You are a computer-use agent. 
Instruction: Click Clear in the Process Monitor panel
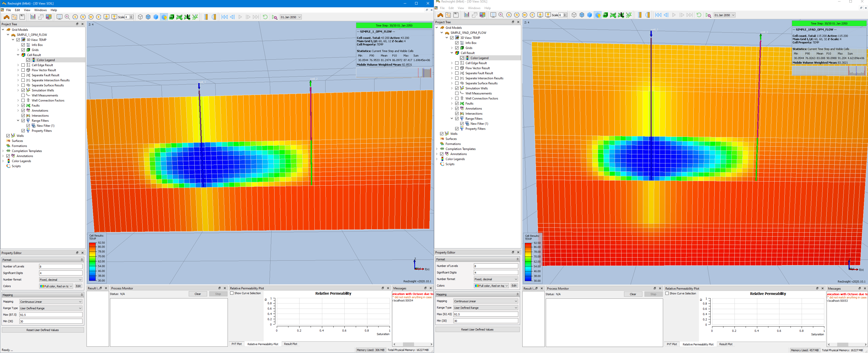[198, 294]
